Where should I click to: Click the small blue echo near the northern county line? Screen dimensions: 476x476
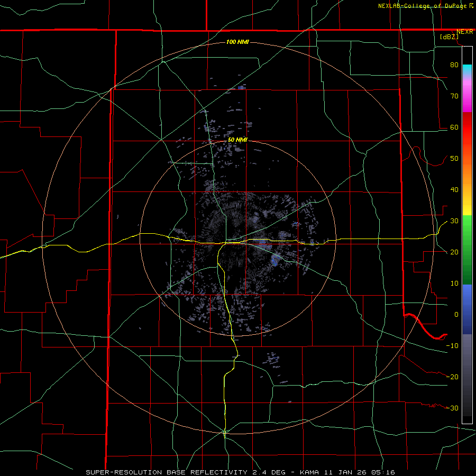241,87
